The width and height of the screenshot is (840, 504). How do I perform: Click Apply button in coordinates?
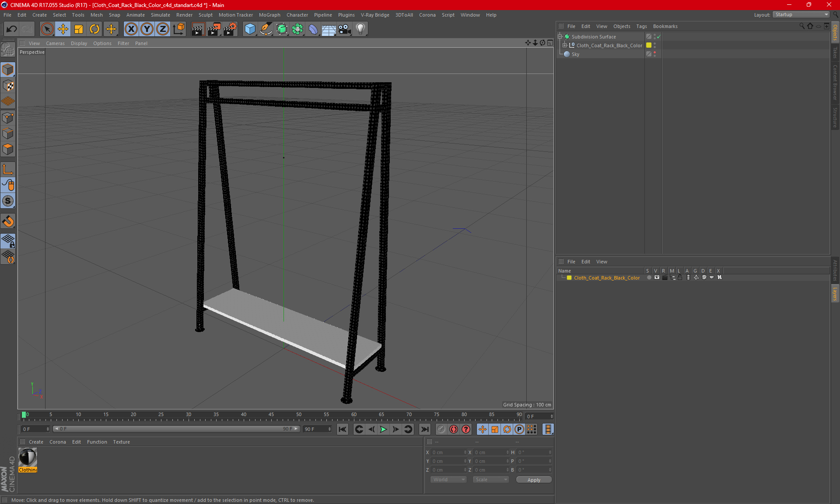pos(534,480)
